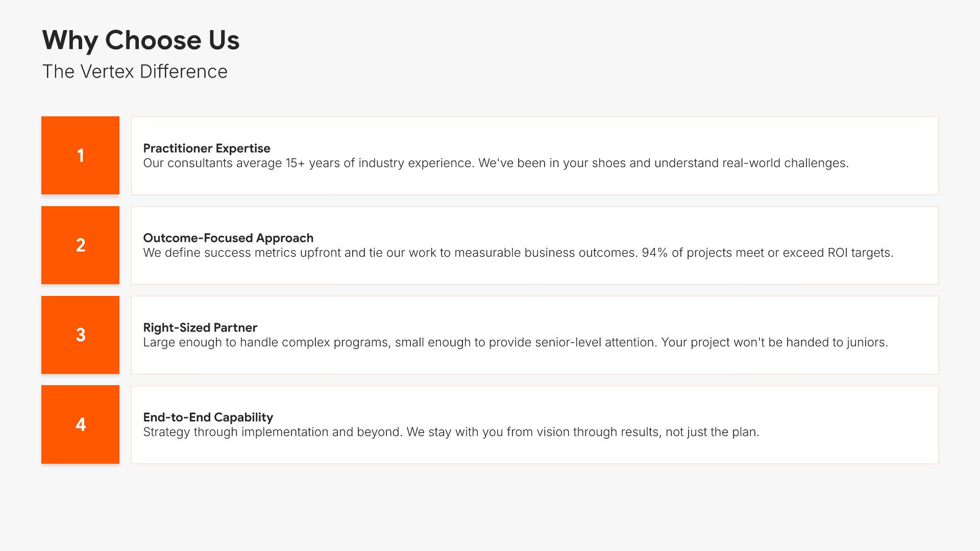980x551 pixels.
Task: Click the "Right-Sized Partner" heading
Action: point(200,328)
